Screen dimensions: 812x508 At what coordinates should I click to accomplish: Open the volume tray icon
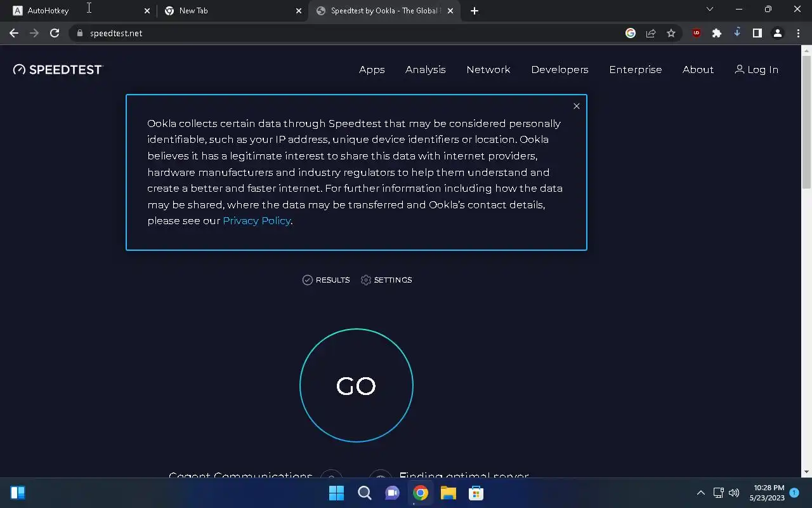[x=734, y=493]
